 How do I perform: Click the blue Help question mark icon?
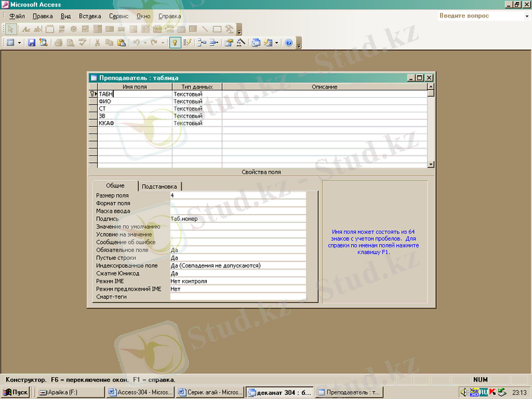point(289,43)
